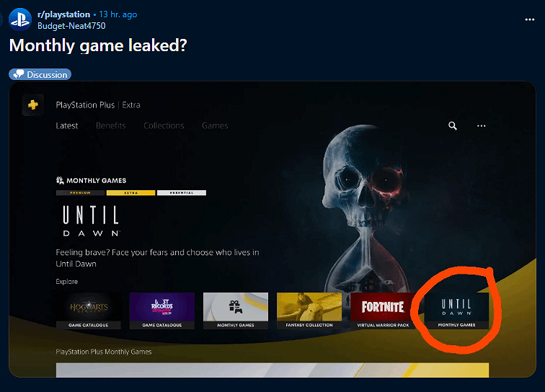545x392 pixels.
Task: Click the Monthly Games gift icon heading
Action: pos(91,180)
